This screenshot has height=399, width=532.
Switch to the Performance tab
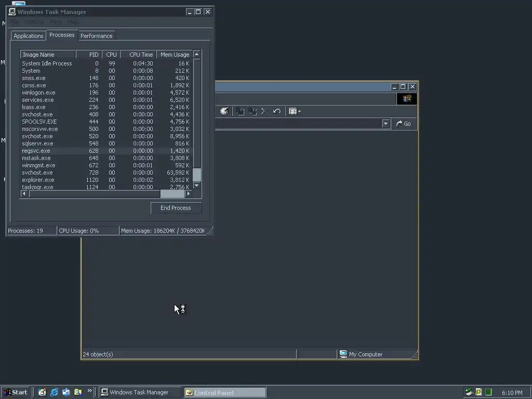96,36
